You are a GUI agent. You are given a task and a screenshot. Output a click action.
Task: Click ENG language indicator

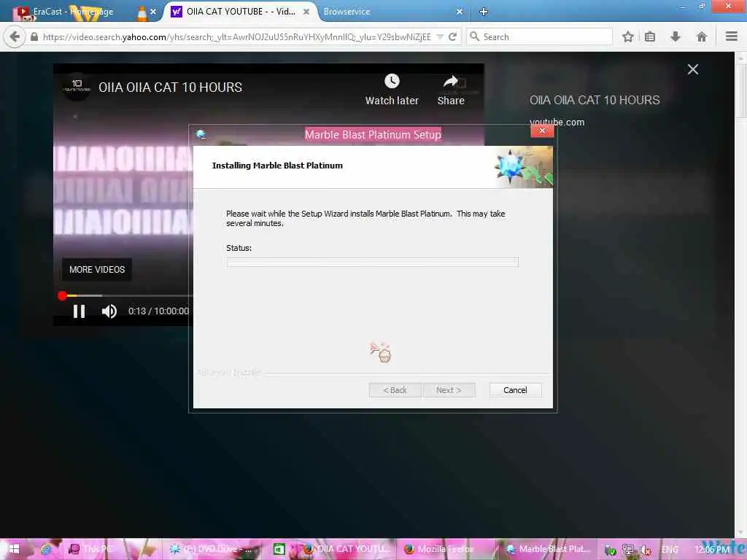670,550
